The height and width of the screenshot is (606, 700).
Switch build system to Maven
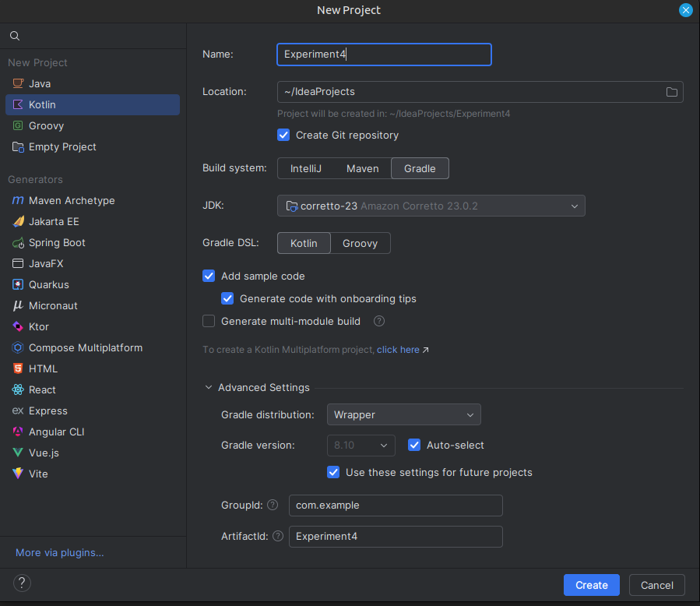tap(362, 168)
